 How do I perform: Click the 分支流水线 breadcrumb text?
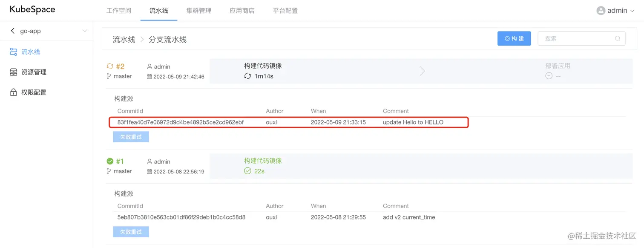(x=167, y=39)
